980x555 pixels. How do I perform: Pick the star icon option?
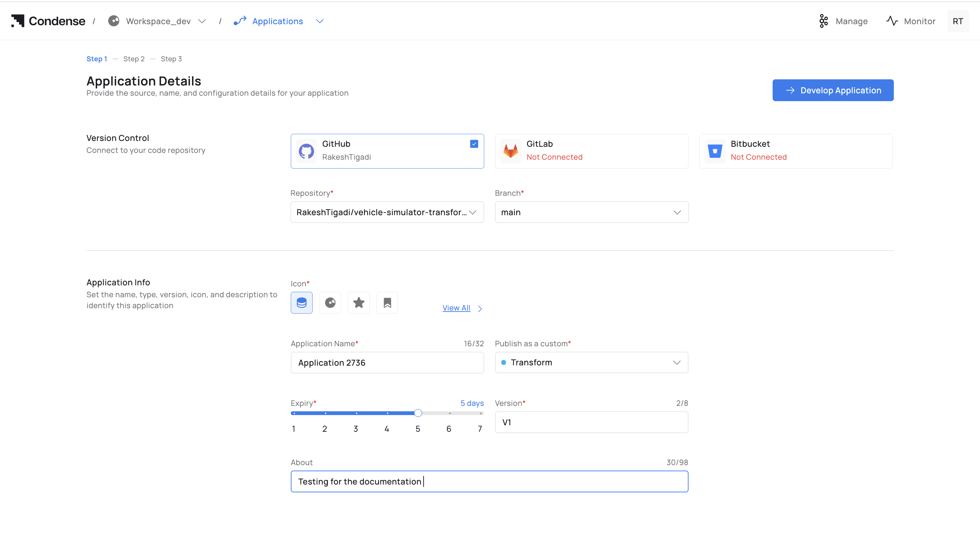click(x=359, y=303)
